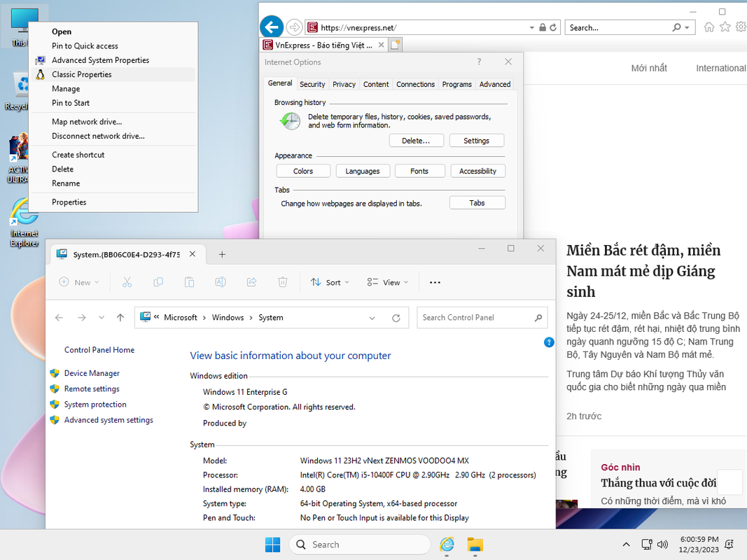Click the Paste clipboard icon in Explorer toolbar
Screen dimensions: 747x560
pos(189,282)
